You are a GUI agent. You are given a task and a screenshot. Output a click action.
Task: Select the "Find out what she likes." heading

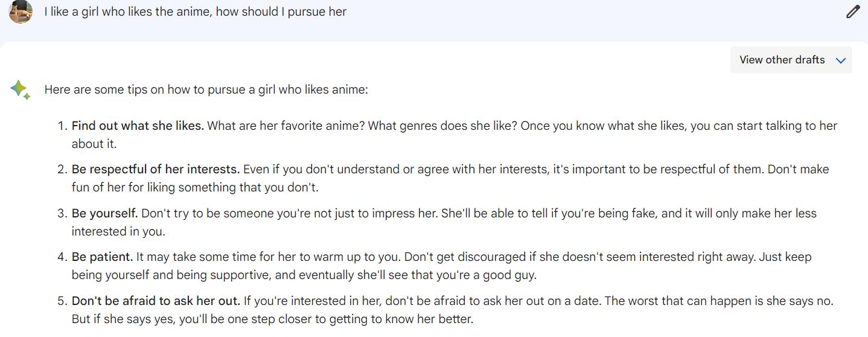[138, 126]
